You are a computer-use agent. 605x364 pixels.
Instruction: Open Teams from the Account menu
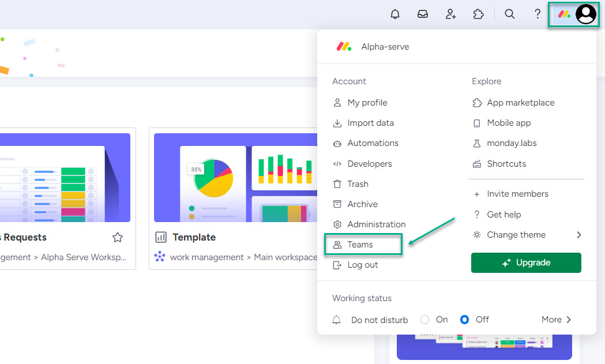pos(360,245)
